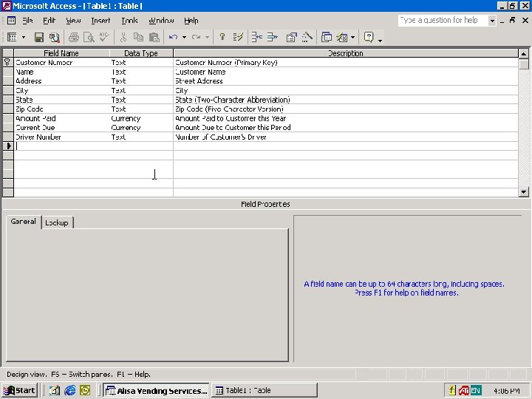Open the Tools menu
Screen dimensions: 532x399
pyautogui.click(x=129, y=21)
